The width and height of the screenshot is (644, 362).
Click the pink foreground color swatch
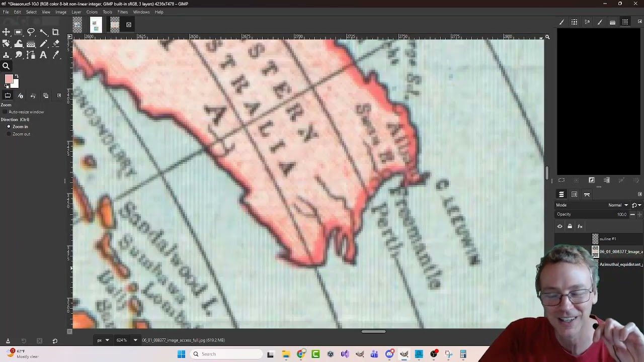(9, 79)
